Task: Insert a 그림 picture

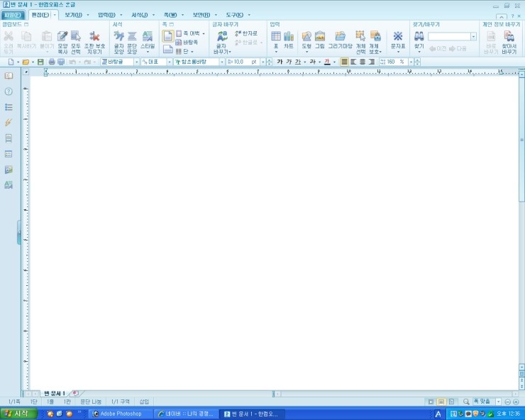Action: coord(320,40)
